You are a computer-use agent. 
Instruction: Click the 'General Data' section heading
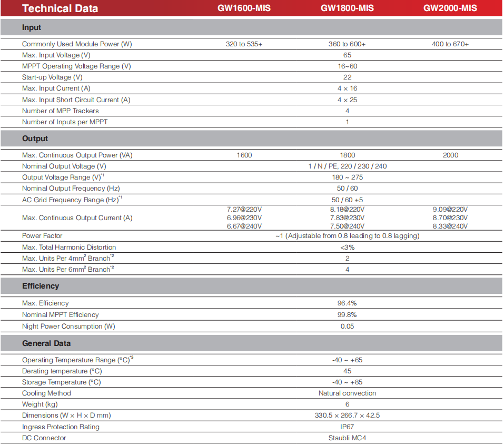pyautogui.click(x=46, y=343)
